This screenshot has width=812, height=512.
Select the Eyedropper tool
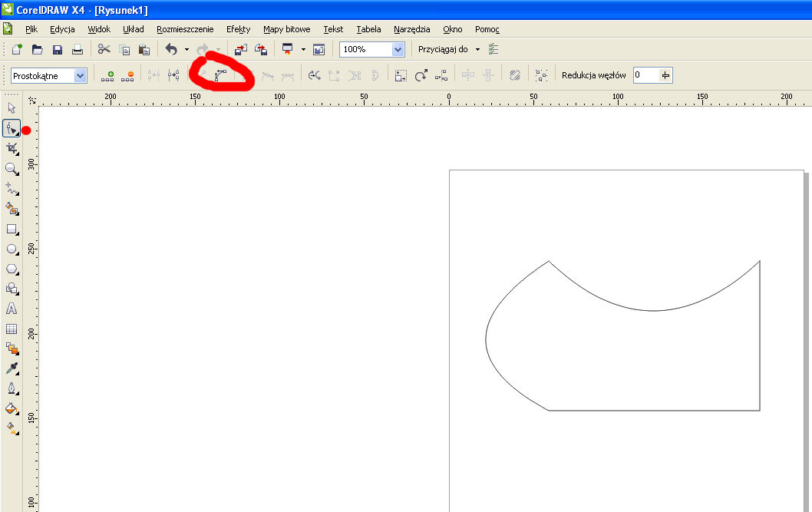pyautogui.click(x=12, y=368)
